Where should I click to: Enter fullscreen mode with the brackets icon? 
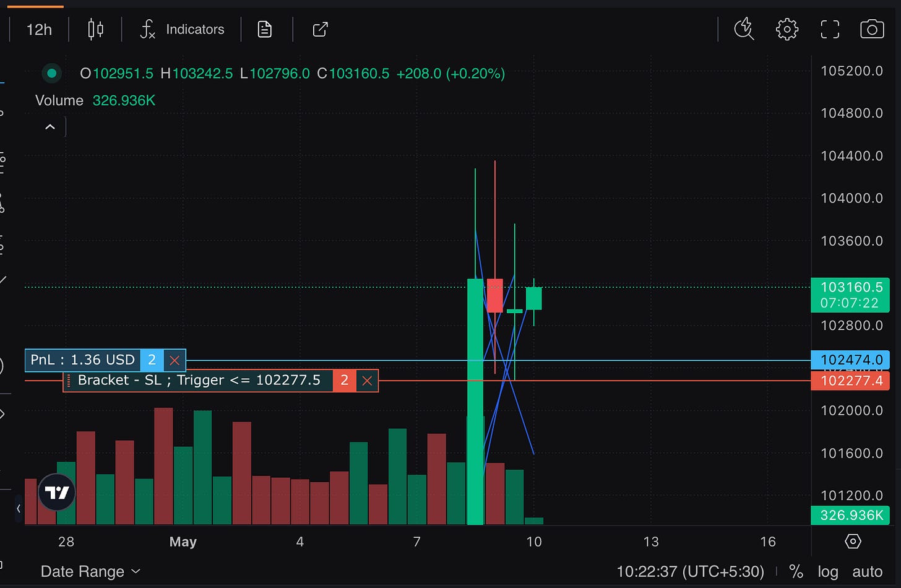click(829, 28)
